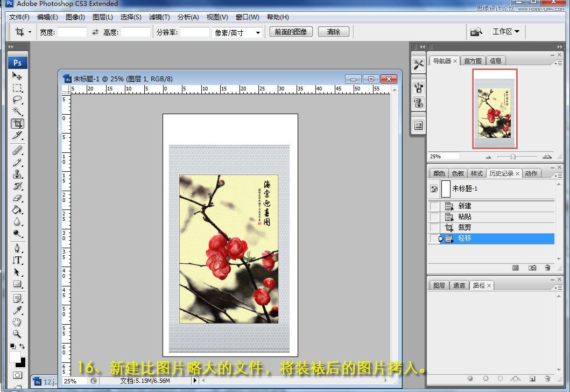570x392 pixels.
Task: Click the Navigator zoom slider handle
Action: click(x=513, y=157)
